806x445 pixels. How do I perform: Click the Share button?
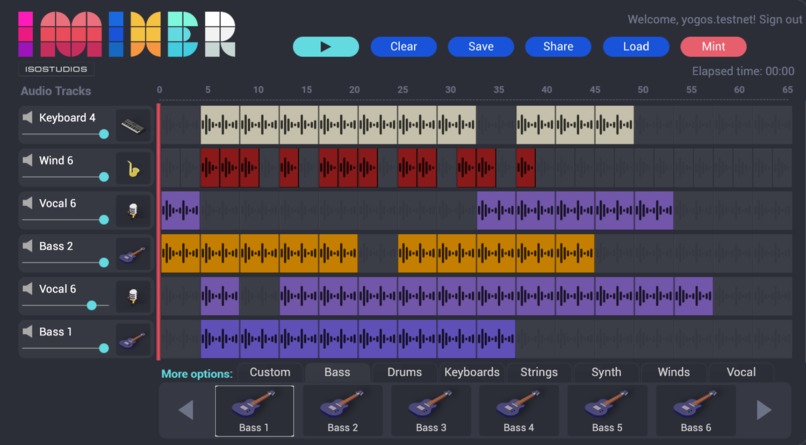558,47
